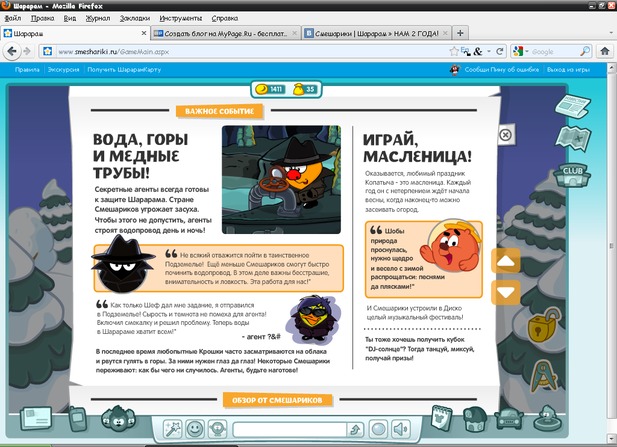
Task: Open the Экскурсия link
Action: click(x=63, y=70)
